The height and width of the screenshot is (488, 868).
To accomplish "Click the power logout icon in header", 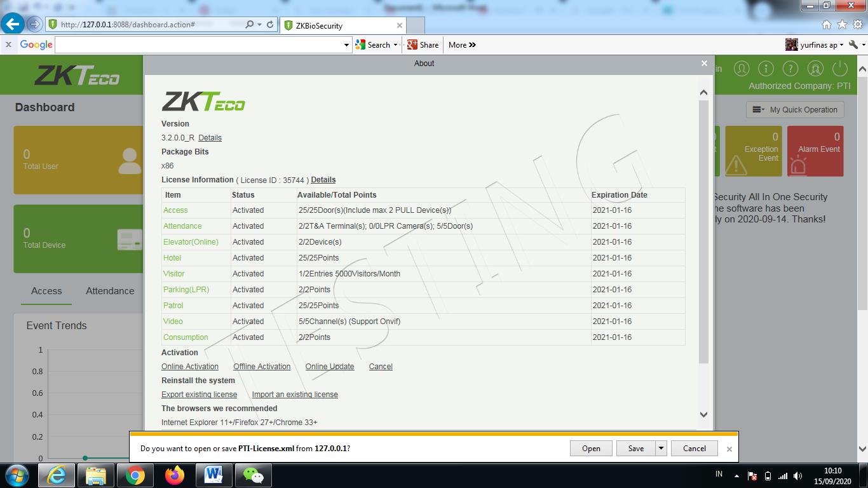I will coord(840,69).
